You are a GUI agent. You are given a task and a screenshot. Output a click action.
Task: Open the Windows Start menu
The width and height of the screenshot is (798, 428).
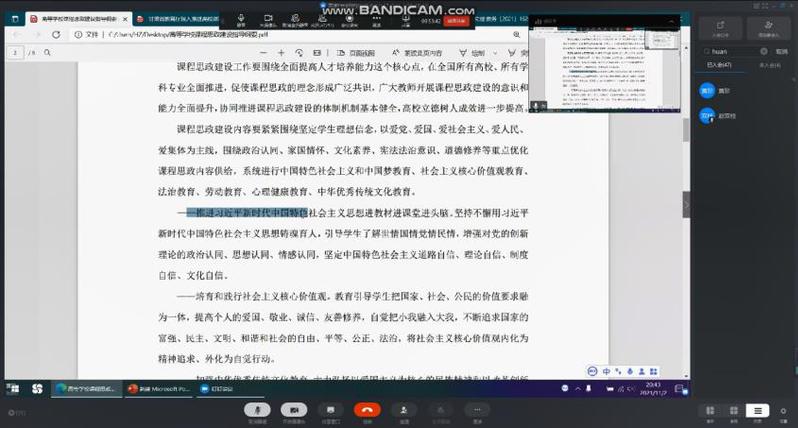(x=12, y=388)
